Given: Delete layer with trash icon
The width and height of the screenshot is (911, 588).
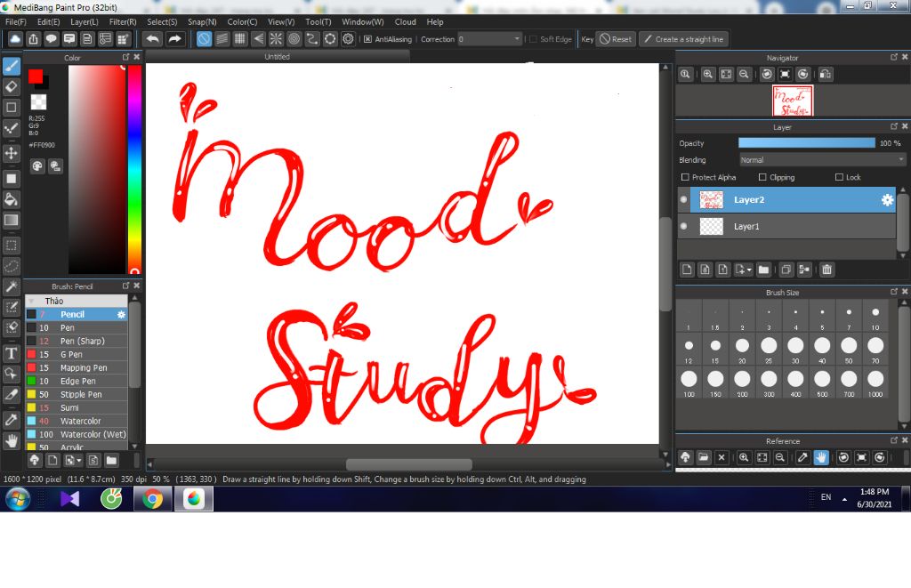Looking at the screenshot, I should (x=826, y=270).
